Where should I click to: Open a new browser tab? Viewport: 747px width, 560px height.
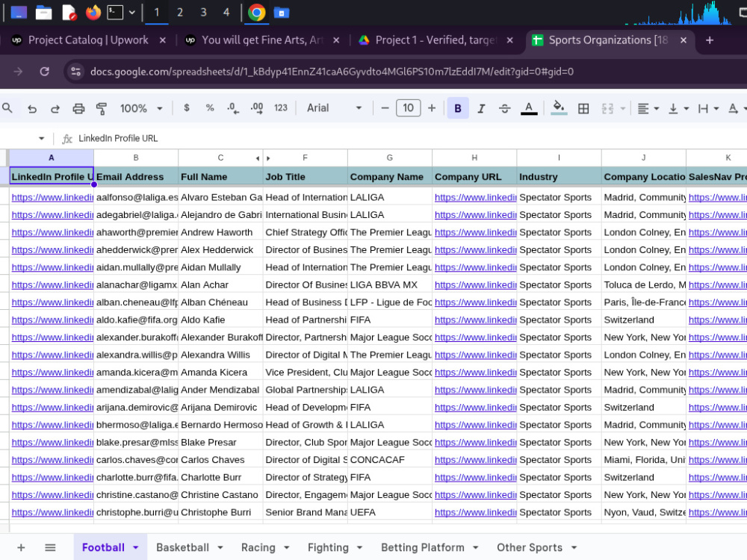pos(710,40)
